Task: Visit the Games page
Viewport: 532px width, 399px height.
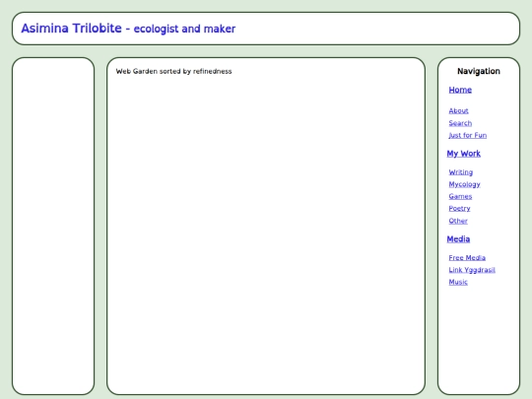Action: (460, 196)
